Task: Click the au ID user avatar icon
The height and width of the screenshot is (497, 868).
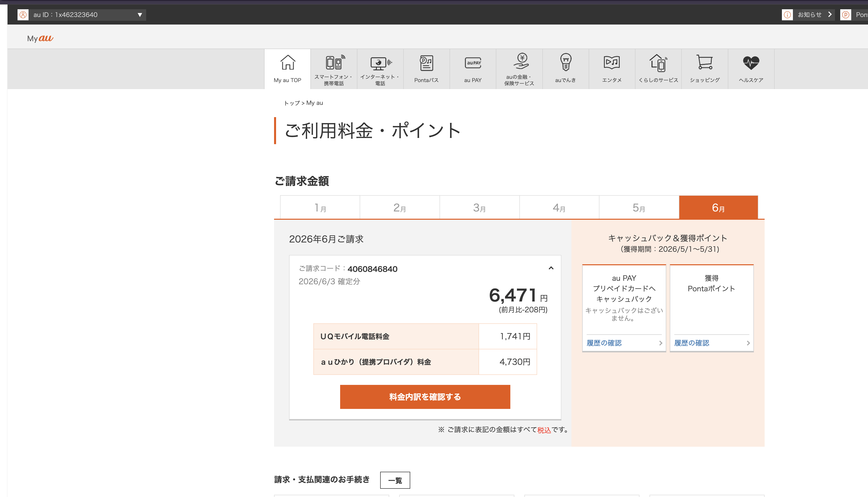Action: [23, 15]
